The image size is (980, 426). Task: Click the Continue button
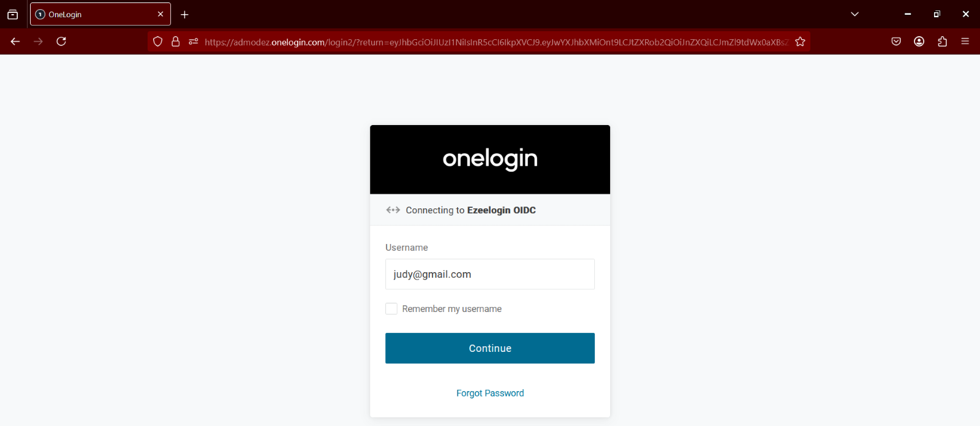click(x=490, y=348)
